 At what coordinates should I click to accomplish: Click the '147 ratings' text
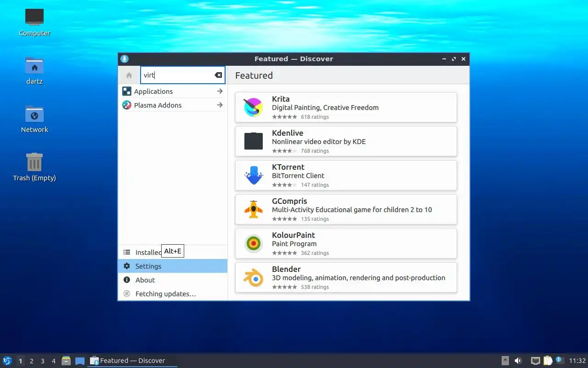pyautogui.click(x=315, y=185)
